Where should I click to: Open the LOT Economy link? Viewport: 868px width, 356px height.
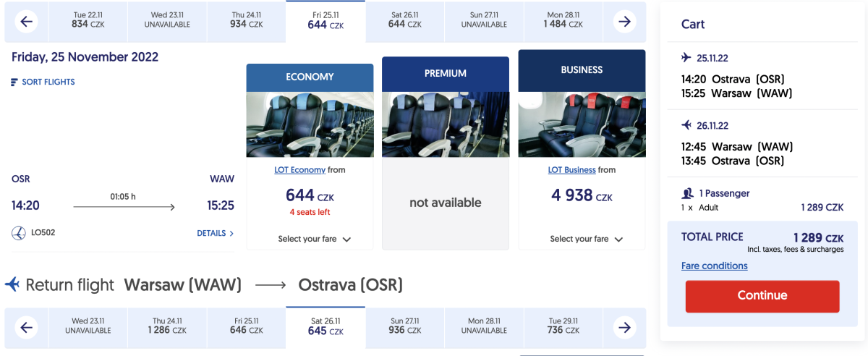[300, 170]
